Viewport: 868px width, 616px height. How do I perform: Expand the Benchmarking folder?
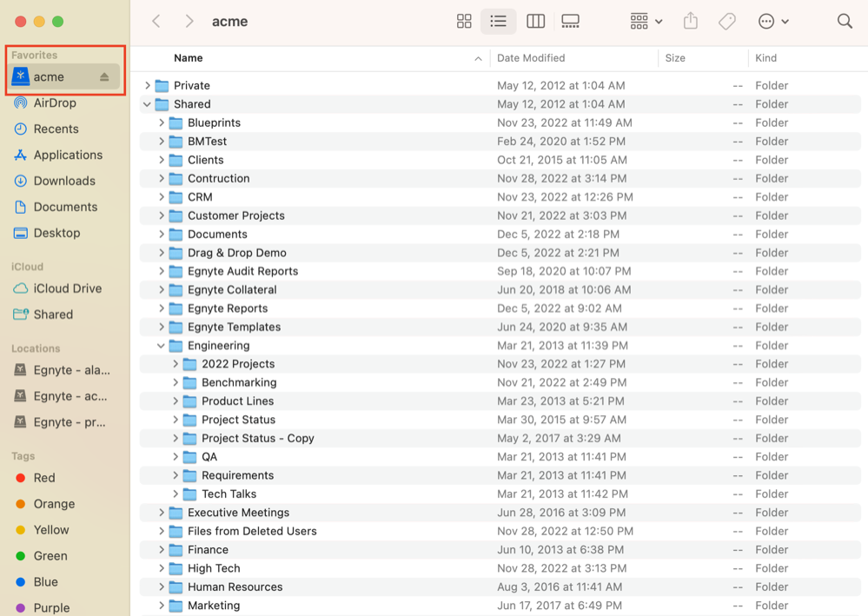point(175,383)
